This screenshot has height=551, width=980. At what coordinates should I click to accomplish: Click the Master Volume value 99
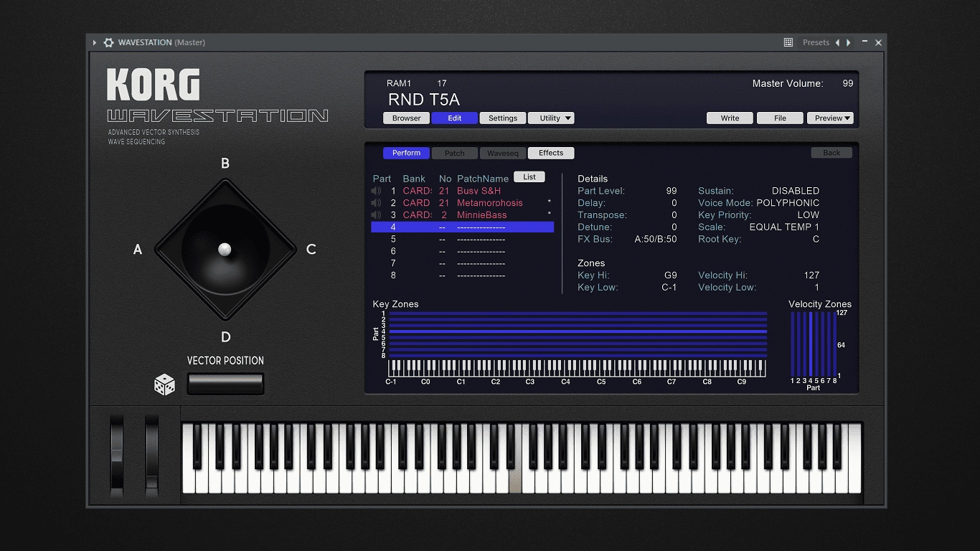[x=847, y=83]
